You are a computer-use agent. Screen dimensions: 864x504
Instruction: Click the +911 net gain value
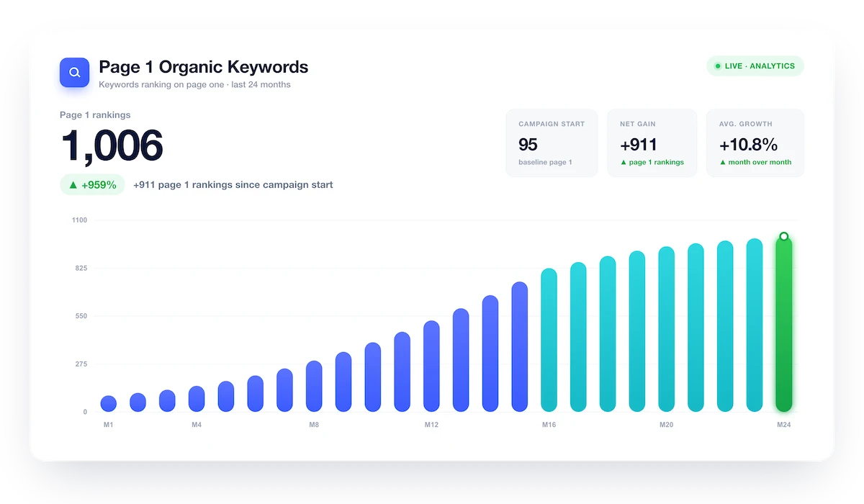pos(638,144)
